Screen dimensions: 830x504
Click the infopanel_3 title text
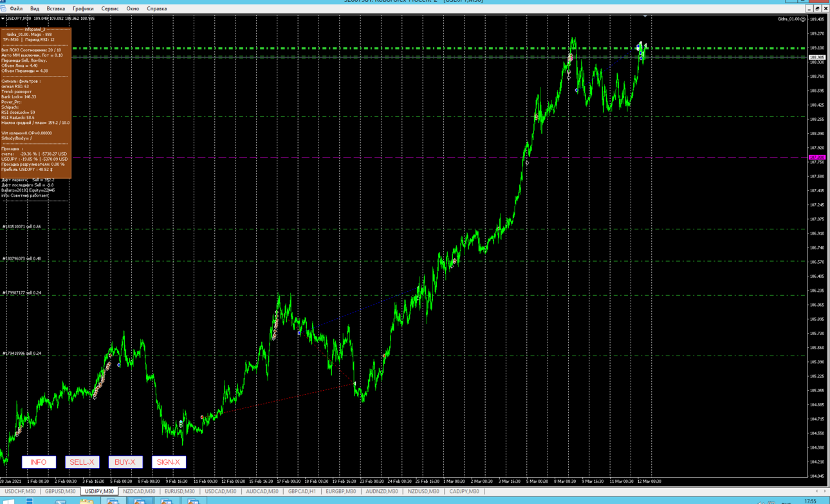click(35, 30)
